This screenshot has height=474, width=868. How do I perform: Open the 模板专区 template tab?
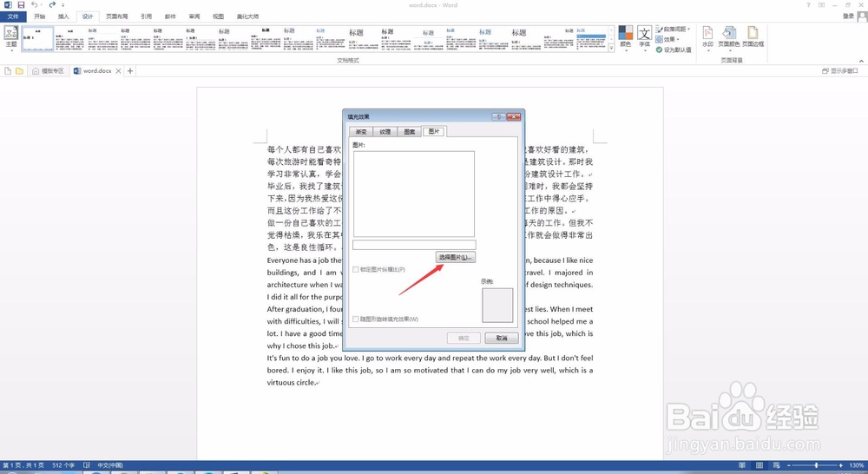click(x=48, y=71)
